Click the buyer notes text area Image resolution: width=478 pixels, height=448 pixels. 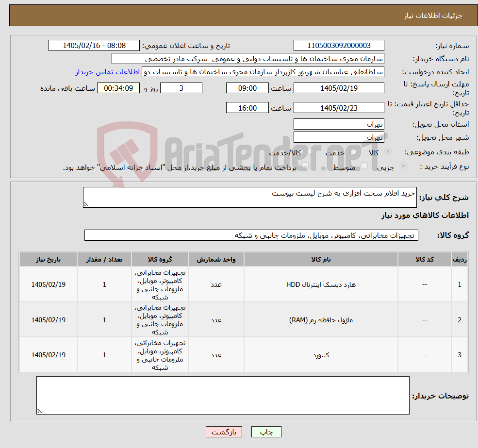(x=223, y=395)
